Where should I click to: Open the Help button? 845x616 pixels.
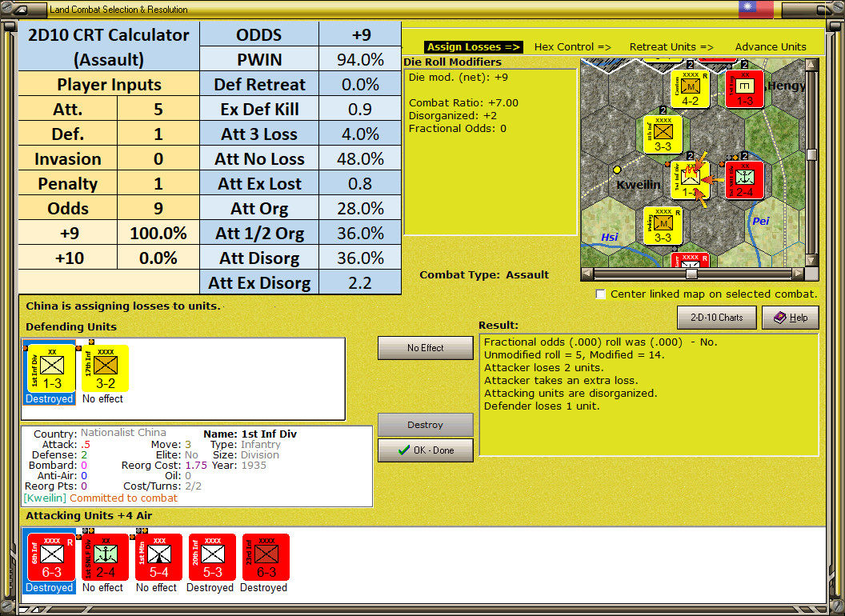pos(790,318)
